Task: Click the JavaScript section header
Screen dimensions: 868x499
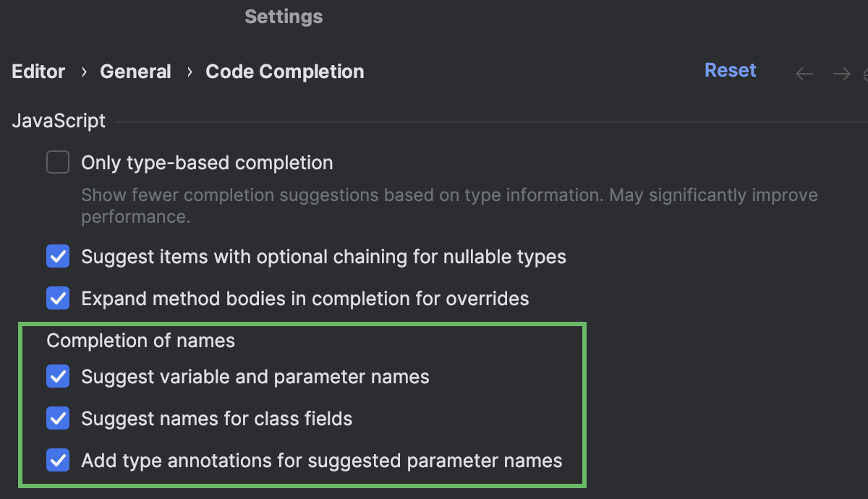Action: point(58,121)
